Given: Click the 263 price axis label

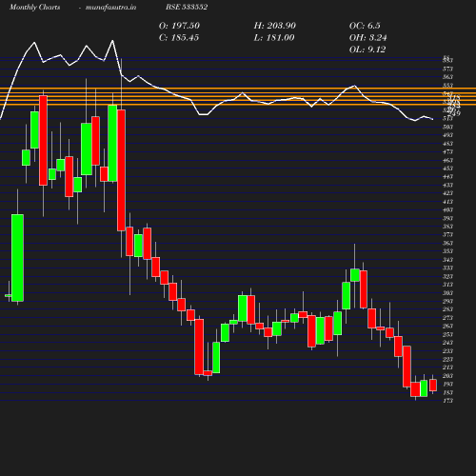Looking at the screenshot, I should tap(447, 327).
